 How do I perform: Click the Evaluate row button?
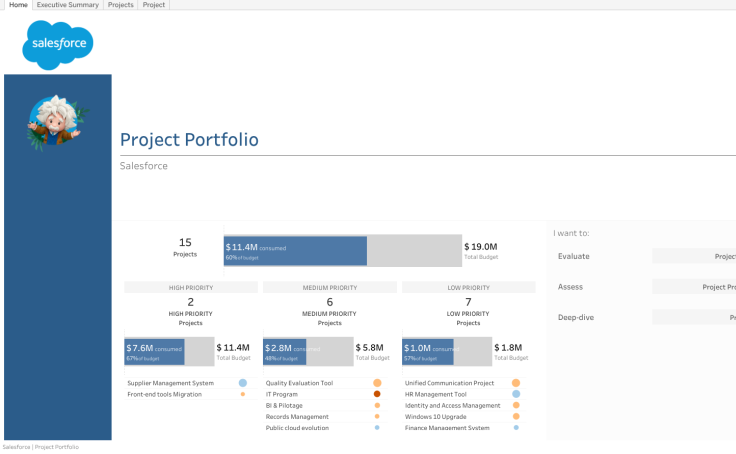coord(694,256)
